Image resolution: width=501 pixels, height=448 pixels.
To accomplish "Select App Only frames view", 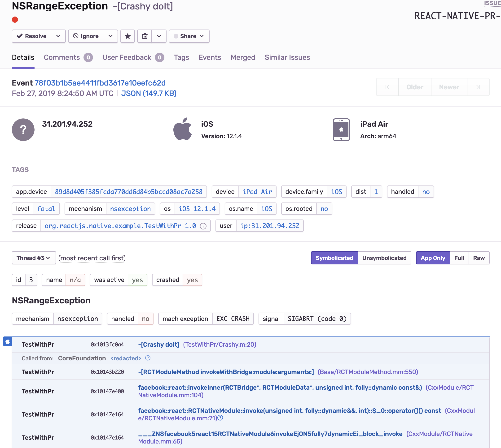I will click(433, 258).
